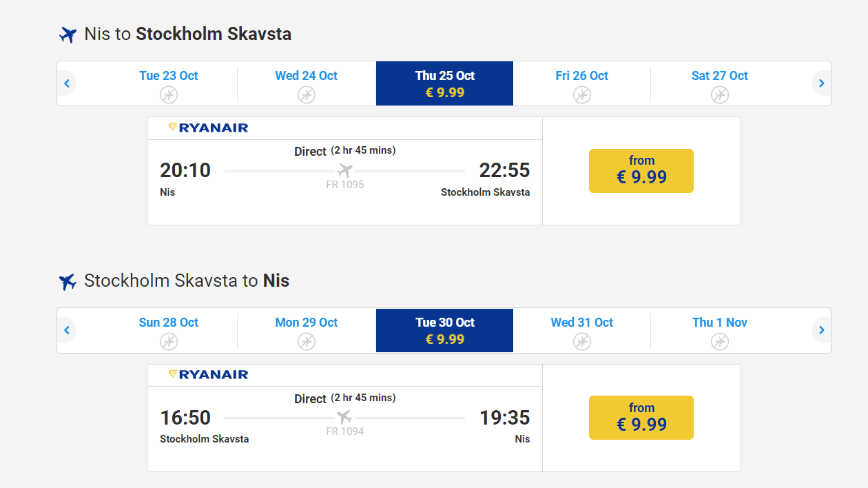
Task: Click the no-flight icon under Sat 27 Oct
Action: click(x=720, y=95)
